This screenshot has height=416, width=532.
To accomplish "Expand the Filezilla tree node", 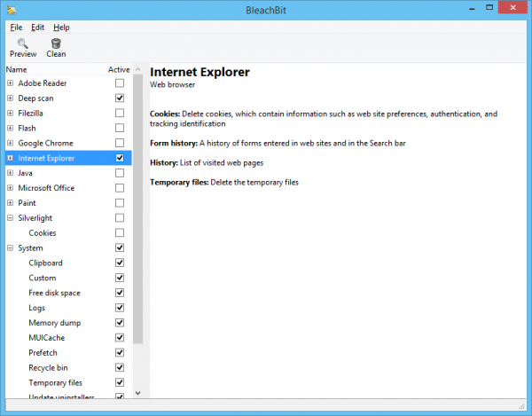I will pos(10,113).
